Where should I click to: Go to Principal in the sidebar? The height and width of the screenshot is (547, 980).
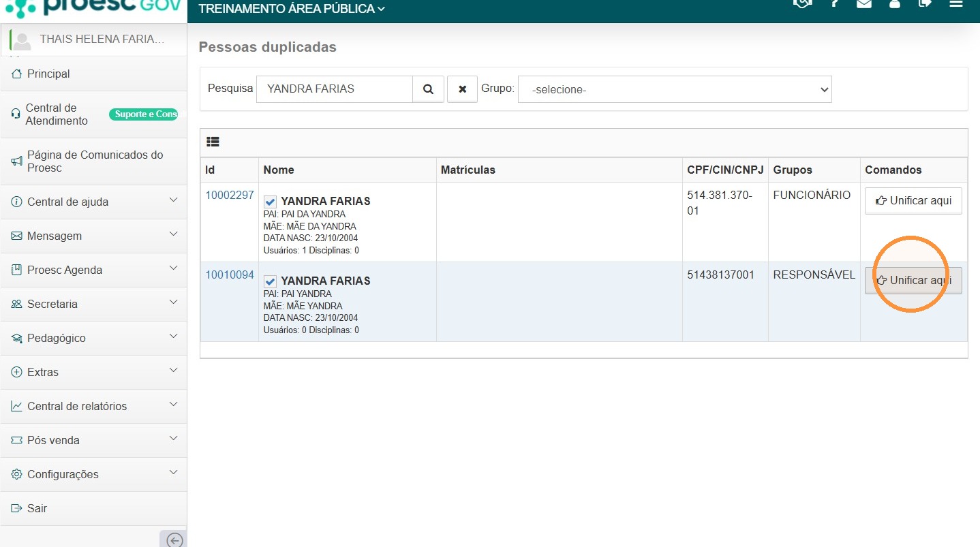[x=93, y=74]
